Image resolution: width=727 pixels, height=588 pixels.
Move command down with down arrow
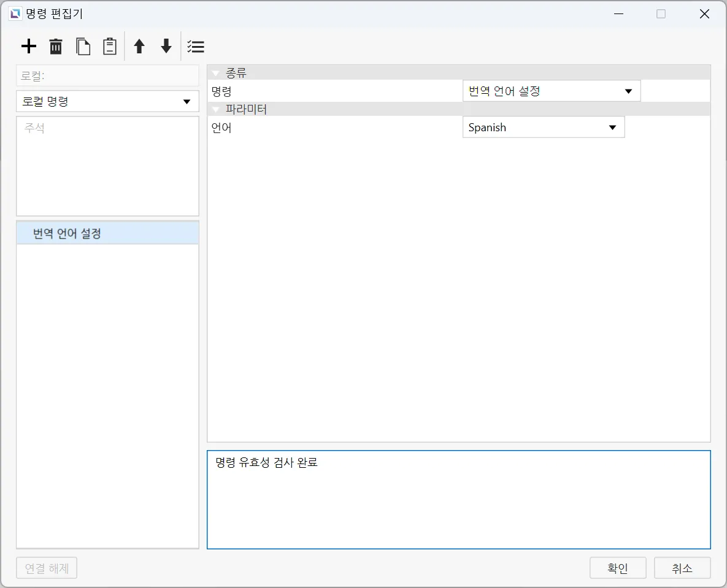pyautogui.click(x=166, y=47)
